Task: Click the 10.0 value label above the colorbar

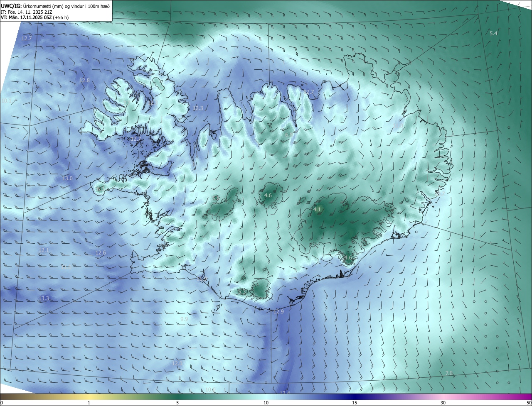Action: pyautogui.click(x=210, y=389)
